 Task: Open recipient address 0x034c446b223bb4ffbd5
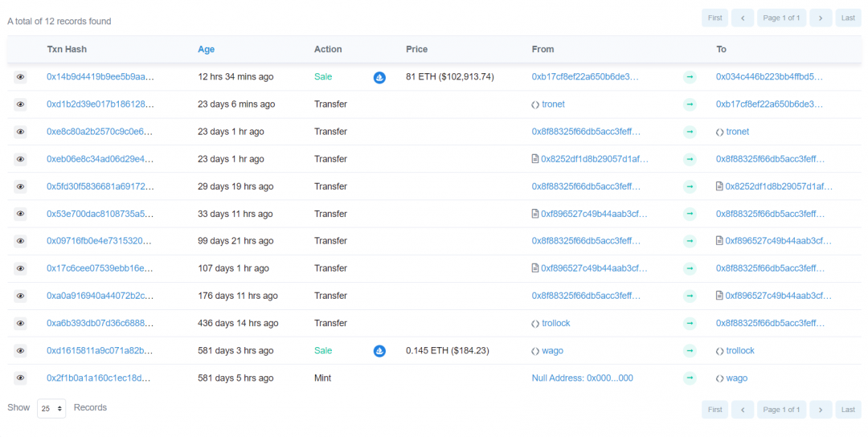769,77
